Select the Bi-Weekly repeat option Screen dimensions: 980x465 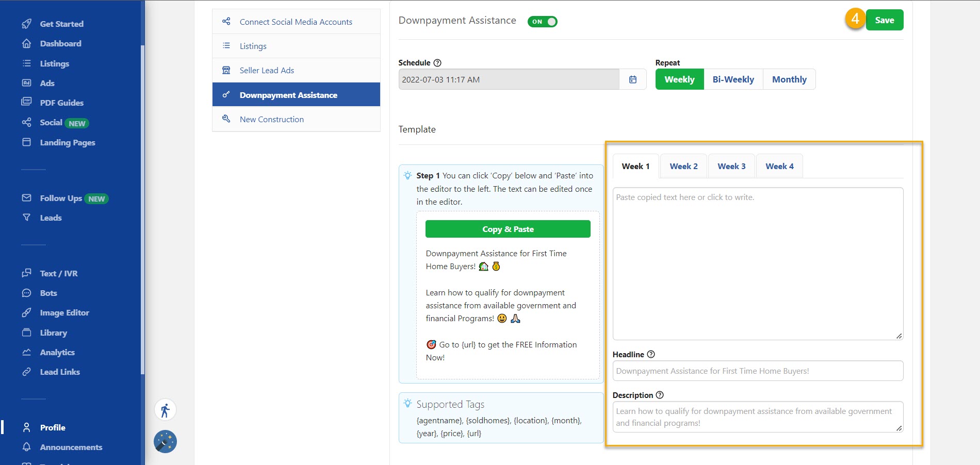coord(733,79)
